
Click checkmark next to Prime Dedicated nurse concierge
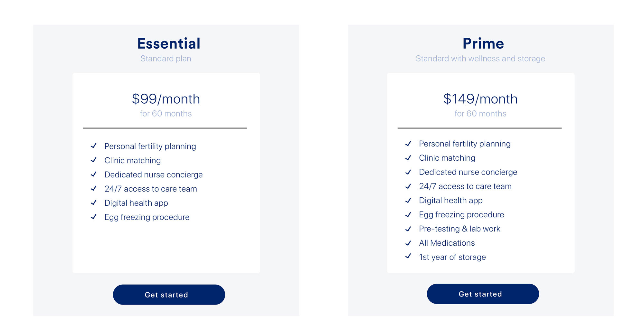[x=408, y=172]
